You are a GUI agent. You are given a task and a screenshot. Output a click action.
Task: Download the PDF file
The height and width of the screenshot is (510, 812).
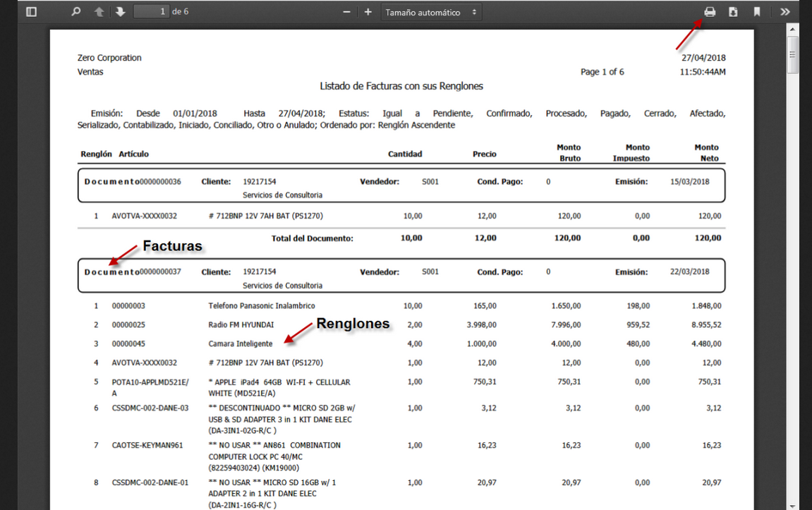[733, 12]
